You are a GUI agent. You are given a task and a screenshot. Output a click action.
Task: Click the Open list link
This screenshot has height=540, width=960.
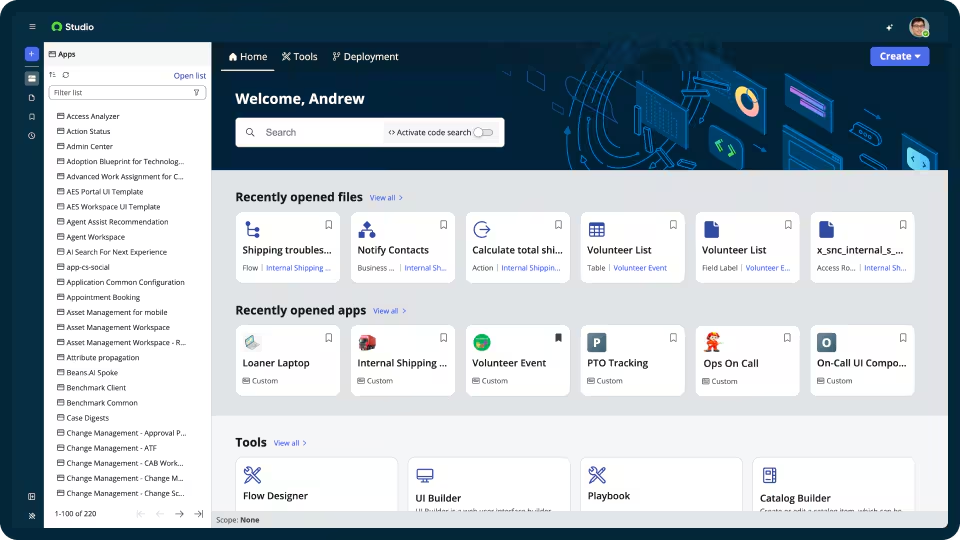tap(190, 75)
